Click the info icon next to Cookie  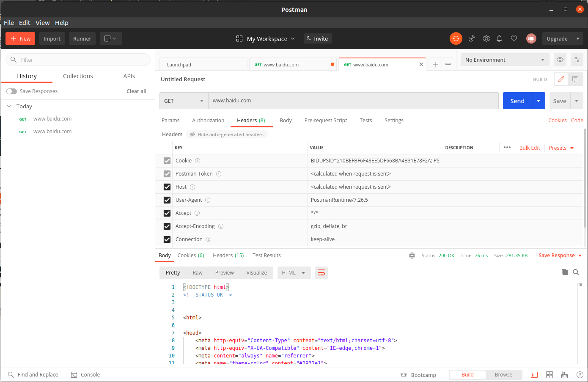[198, 161]
